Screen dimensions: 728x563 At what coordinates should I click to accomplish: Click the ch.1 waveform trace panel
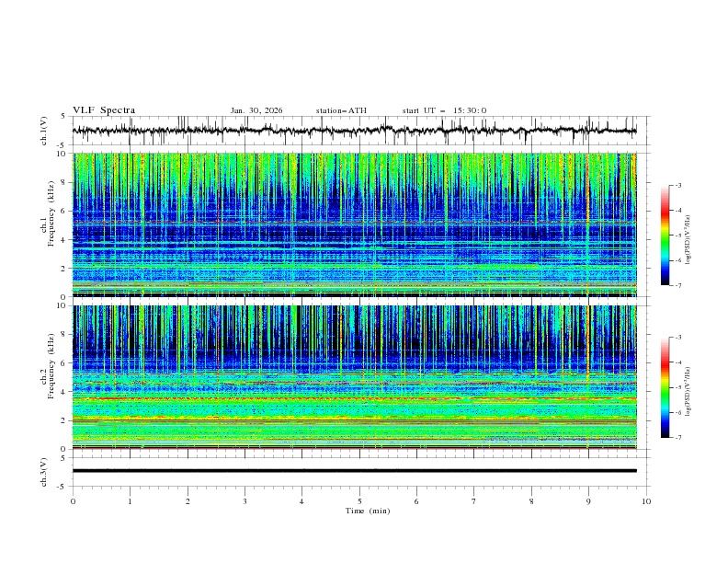click(x=360, y=131)
